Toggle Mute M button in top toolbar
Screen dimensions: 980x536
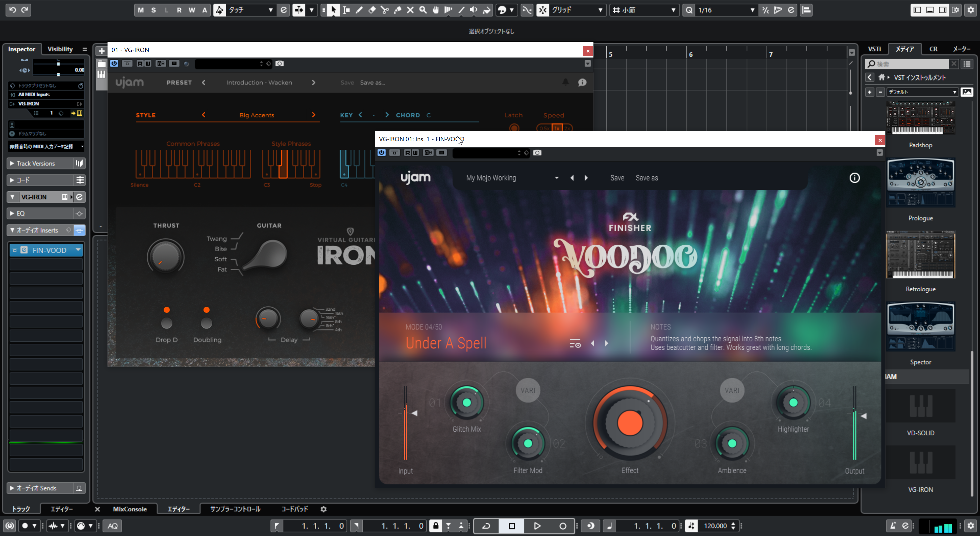coord(141,10)
